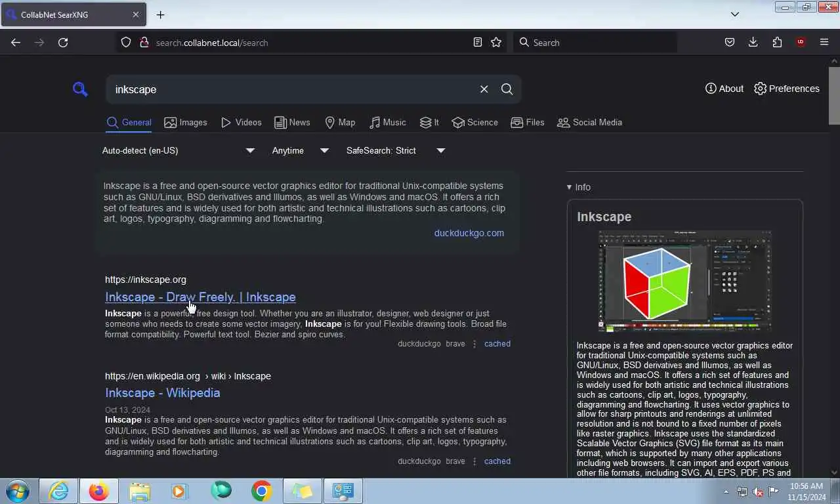The width and height of the screenshot is (840, 504).
Task: Toggle reader view icon
Action: 478,42
